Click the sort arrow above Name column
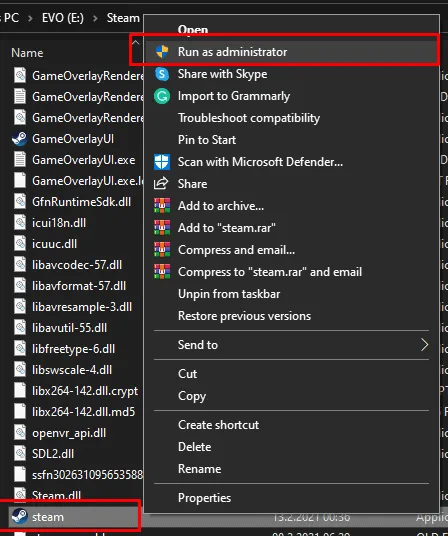The width and height of the screenshot is (448, 536). coord(136,42)
